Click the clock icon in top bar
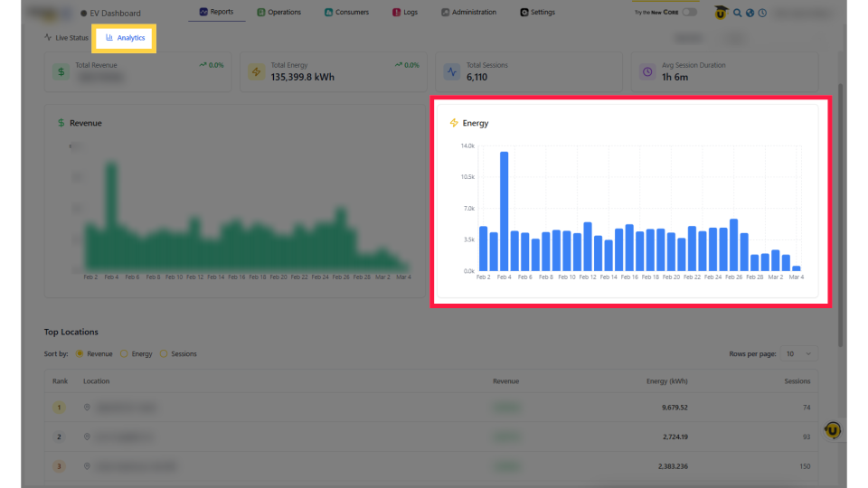868x488 pixels. [762, 13]
